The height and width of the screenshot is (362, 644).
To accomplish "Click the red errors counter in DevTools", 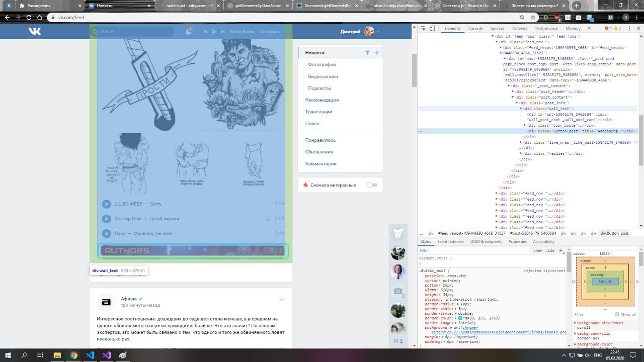I will tap(608, 29).
